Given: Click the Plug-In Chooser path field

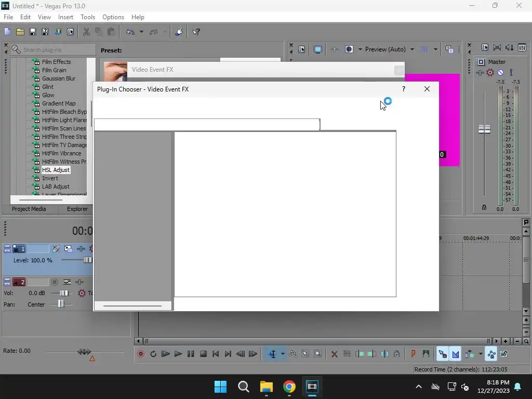Looking at the screenshot, I should click(x=207, y=125).
